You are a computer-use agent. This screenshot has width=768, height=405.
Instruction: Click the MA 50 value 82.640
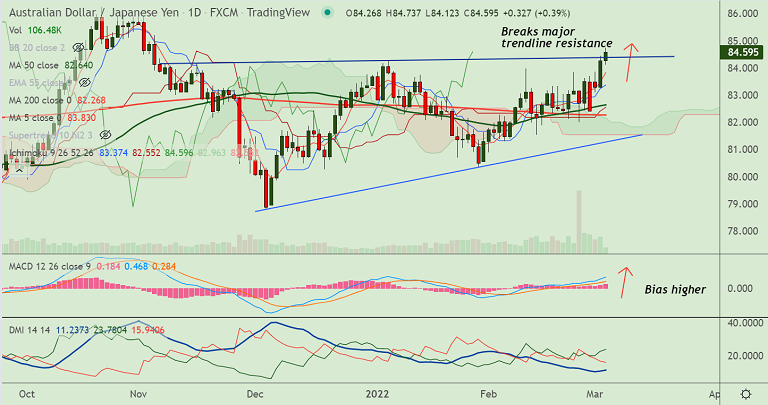[78, 65]
